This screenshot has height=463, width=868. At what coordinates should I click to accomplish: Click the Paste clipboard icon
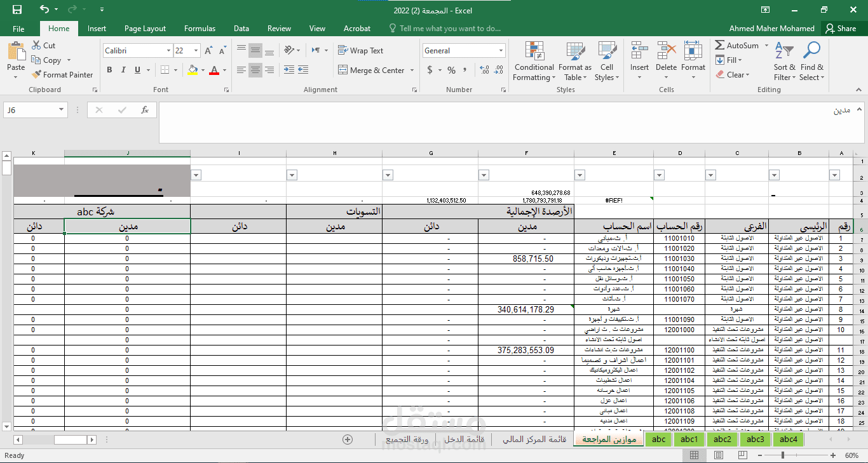[16, 51]
